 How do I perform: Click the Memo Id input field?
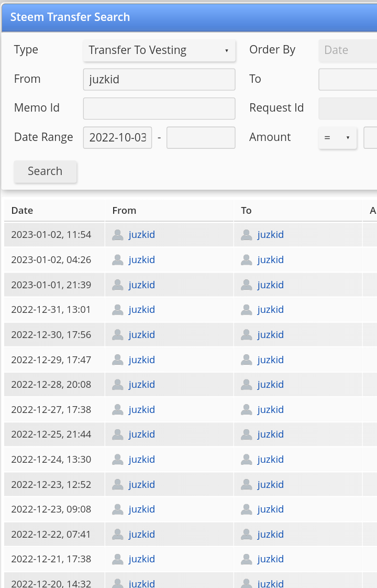click(x=159, y=108)
